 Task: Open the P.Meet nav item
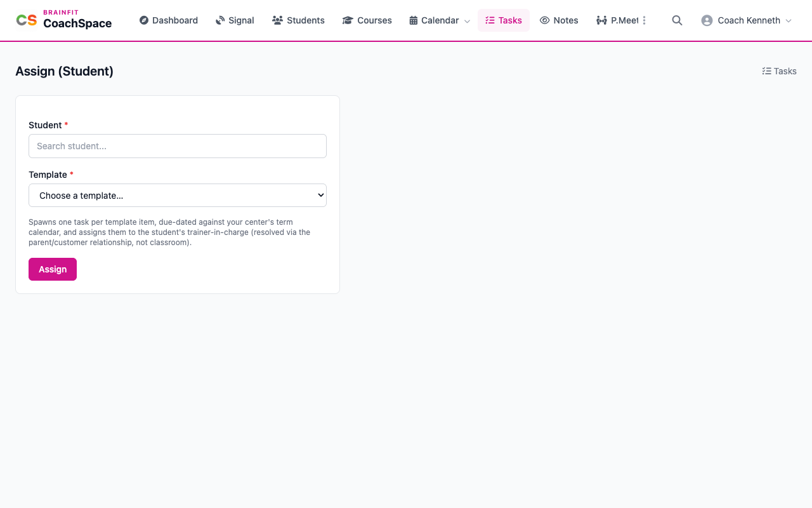pyautogui.click(x=617, y=20)
